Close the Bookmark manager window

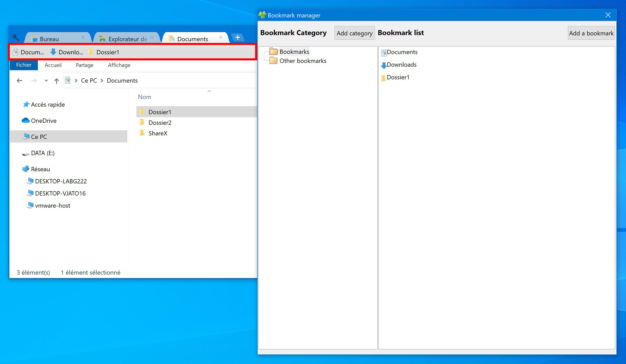click(x=608, y=15)
